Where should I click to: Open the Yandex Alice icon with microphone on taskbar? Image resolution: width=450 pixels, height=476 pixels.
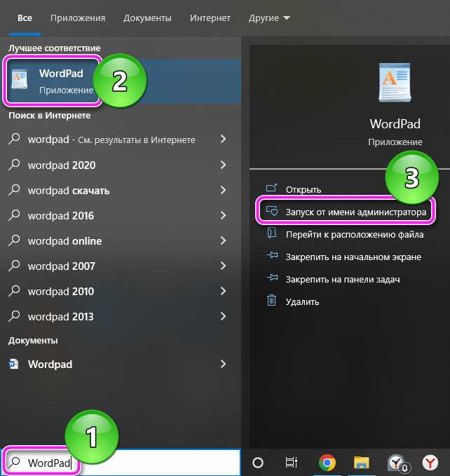[x=397, y=463]
